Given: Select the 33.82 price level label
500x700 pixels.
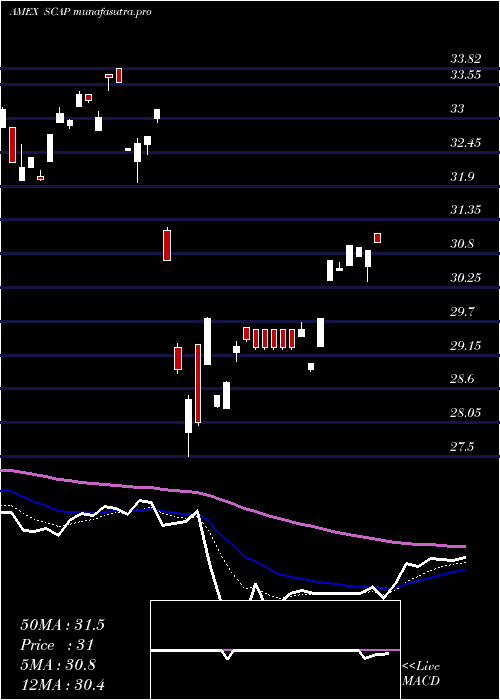Looking at the screenshot, I should [466, 59].
